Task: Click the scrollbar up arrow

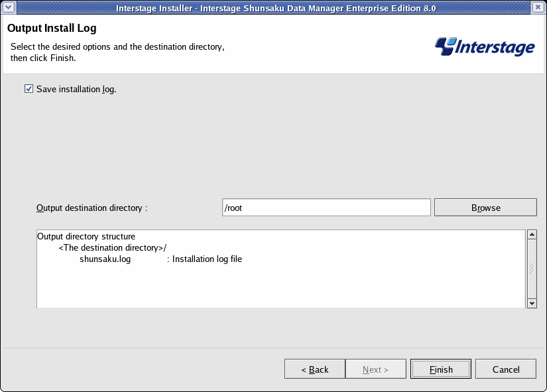Action: click(x=532, y=235)
